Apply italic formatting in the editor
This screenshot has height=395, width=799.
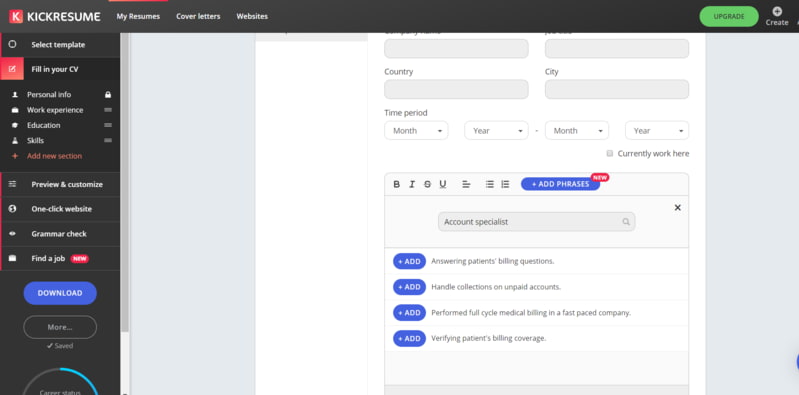point(412,185)
